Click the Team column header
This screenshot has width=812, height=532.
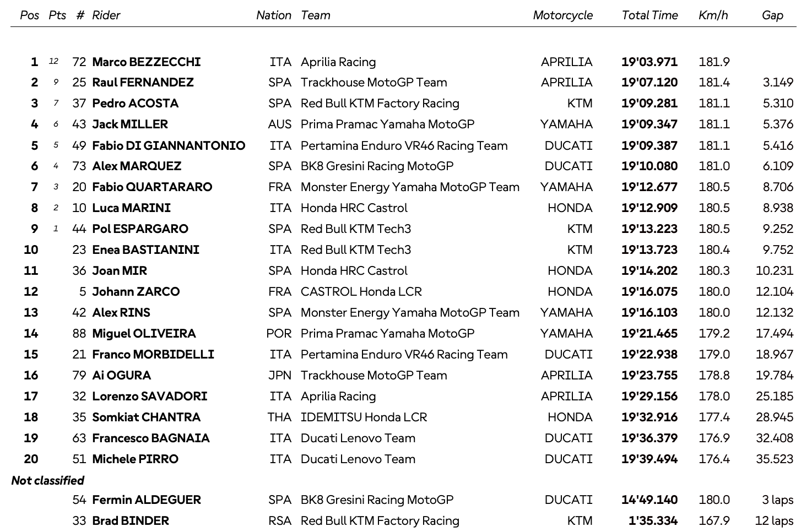(315, 15)
